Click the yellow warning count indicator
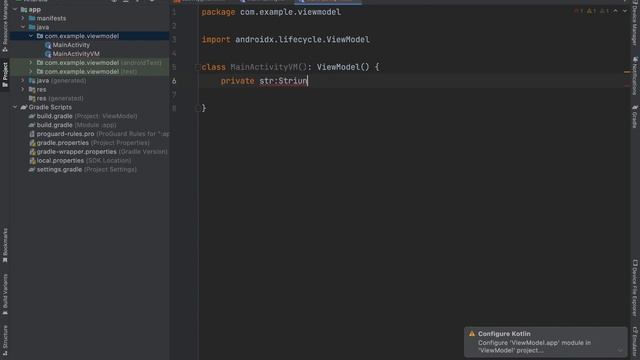The height and width of the screenshot is (360, 640). [591, 11]
